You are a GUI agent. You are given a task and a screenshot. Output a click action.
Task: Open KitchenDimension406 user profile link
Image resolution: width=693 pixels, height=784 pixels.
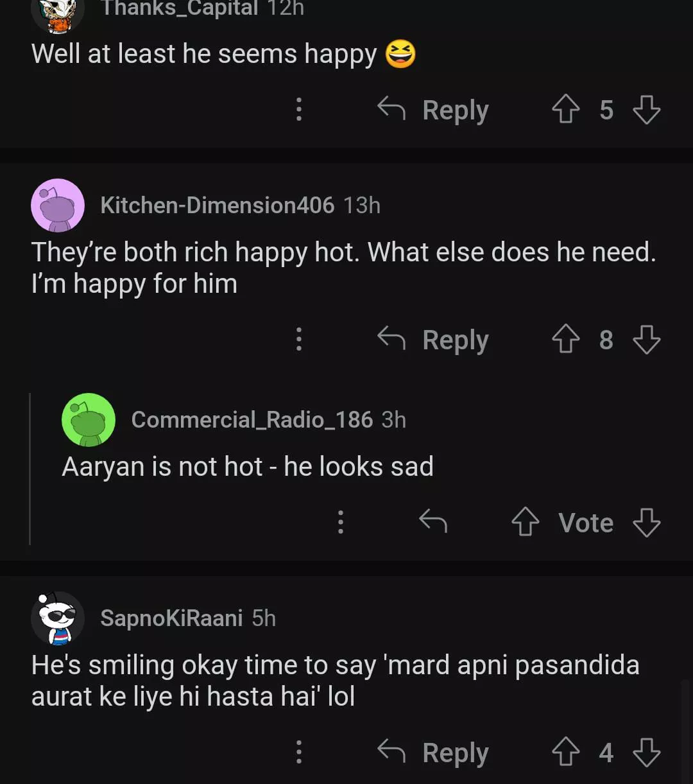coord(217,205)
